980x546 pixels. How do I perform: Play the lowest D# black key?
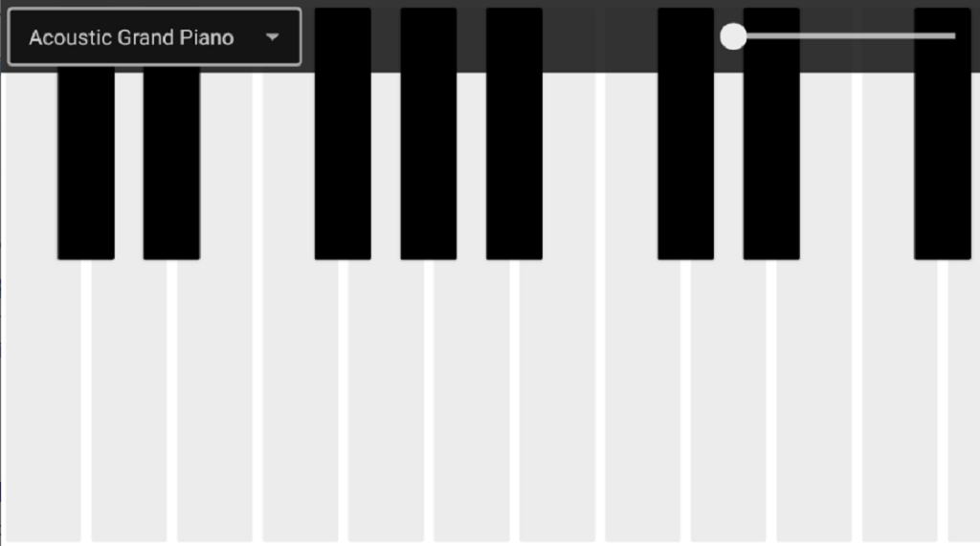[x=172, y=163]
